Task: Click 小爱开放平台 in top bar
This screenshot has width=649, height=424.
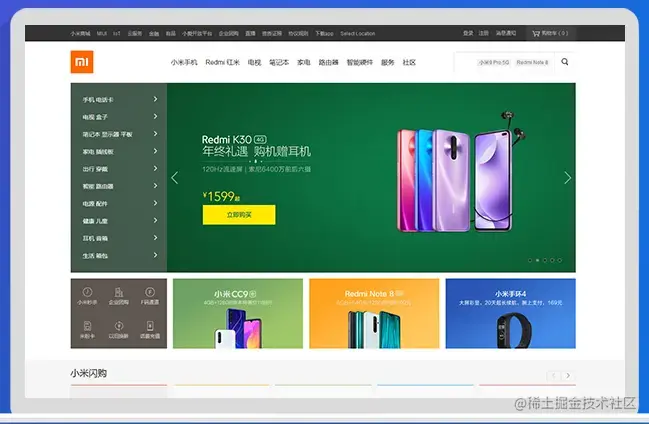Action: coord(197,34)
